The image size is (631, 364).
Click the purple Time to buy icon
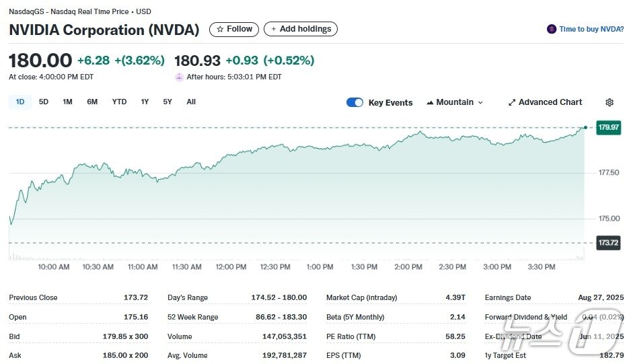pos(552,29)
